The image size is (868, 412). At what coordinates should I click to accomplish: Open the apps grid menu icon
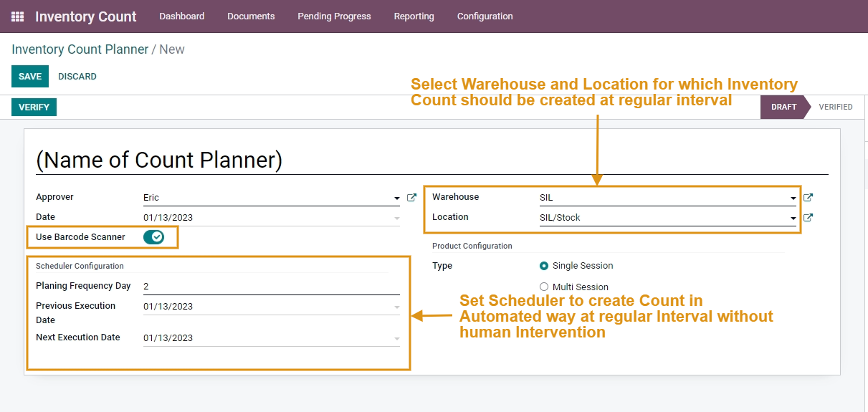coord(17,16)
